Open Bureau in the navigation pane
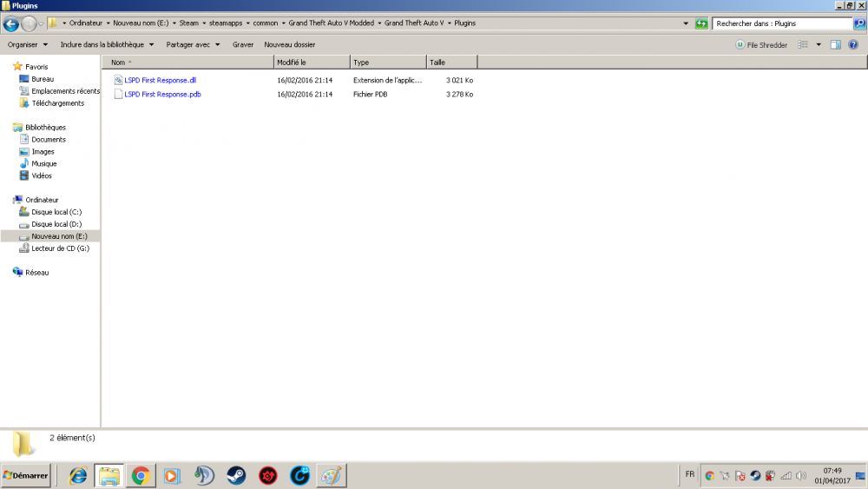 click(43, 79)
